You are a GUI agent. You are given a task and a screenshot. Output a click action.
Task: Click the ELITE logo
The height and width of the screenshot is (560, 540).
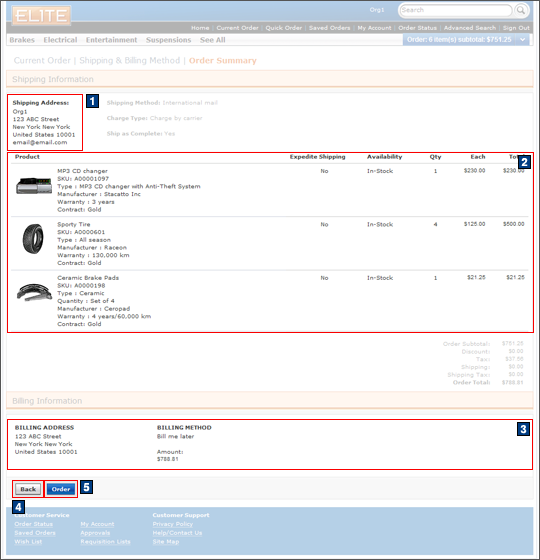click(x=41, y=16)
